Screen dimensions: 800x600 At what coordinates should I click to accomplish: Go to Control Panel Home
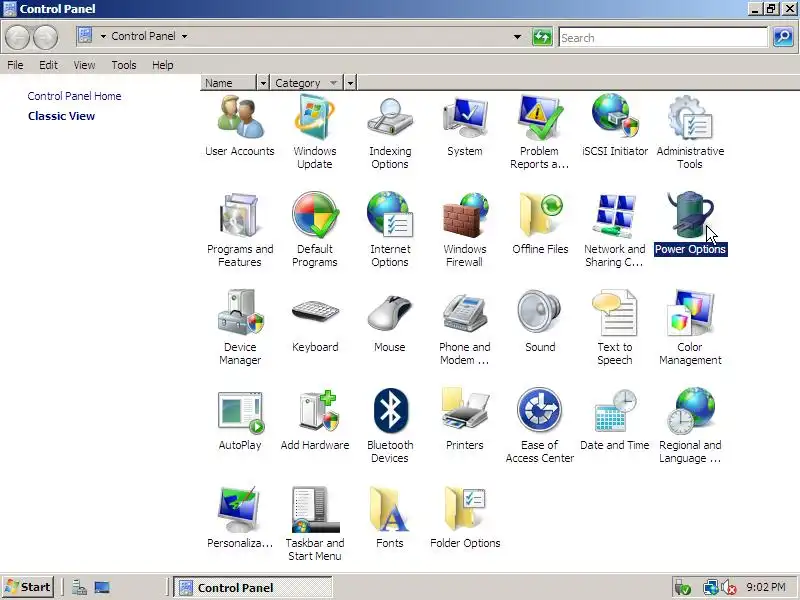(x=74, y=96)
